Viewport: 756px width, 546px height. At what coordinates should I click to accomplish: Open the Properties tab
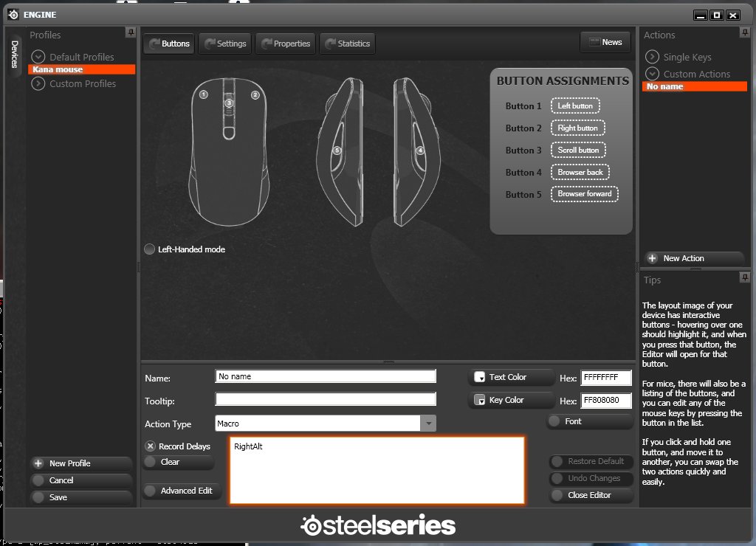[x=286, y=44]
